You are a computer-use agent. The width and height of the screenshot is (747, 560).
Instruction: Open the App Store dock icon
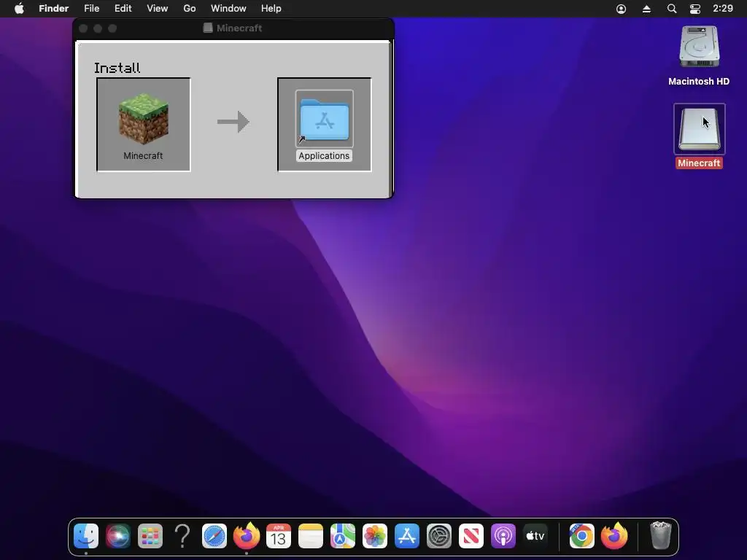pos(407,536)
